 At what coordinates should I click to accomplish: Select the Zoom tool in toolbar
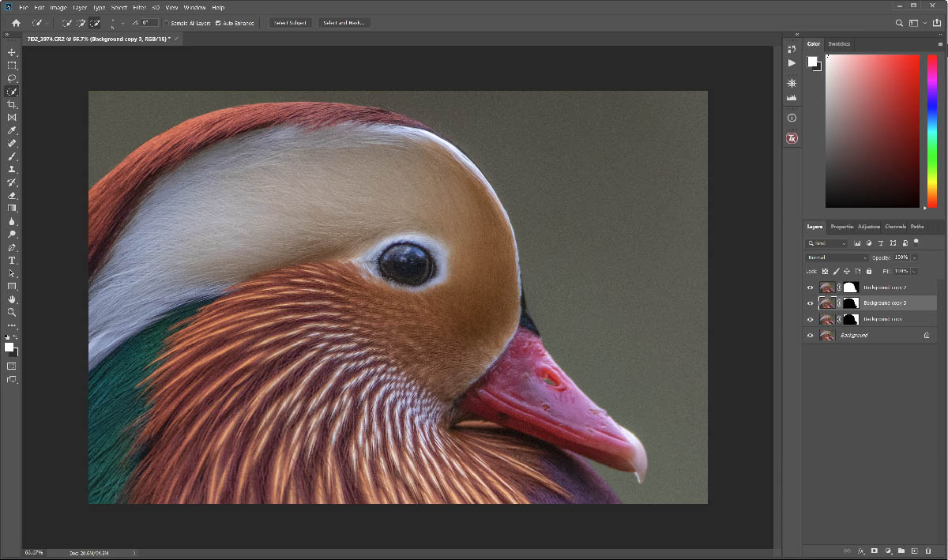point(12,312)
